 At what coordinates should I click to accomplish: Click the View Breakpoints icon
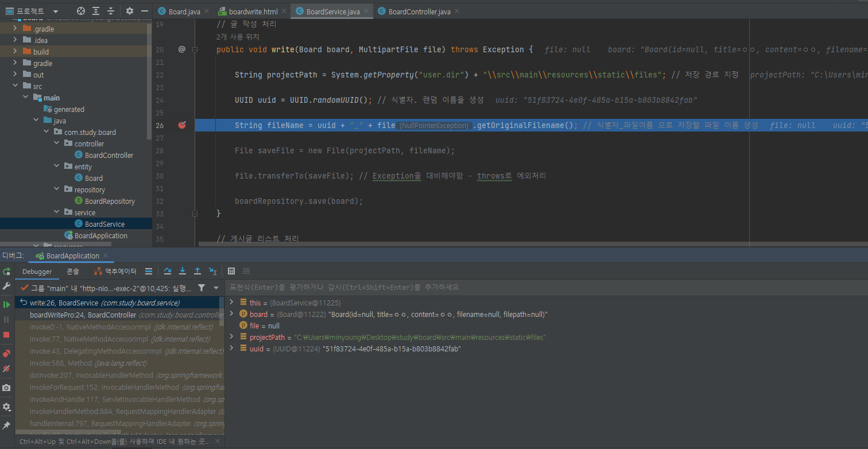(x=6, y=354)
